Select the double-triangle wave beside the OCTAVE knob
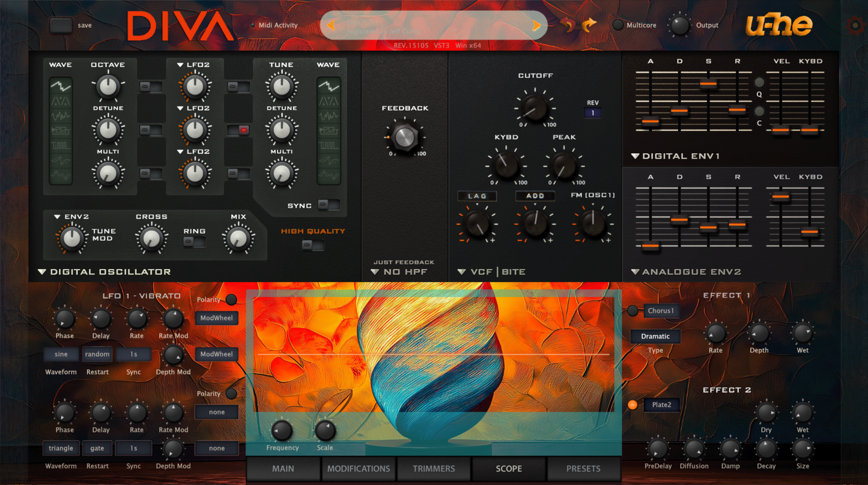The image size is (868, 485). coord(61,101)
